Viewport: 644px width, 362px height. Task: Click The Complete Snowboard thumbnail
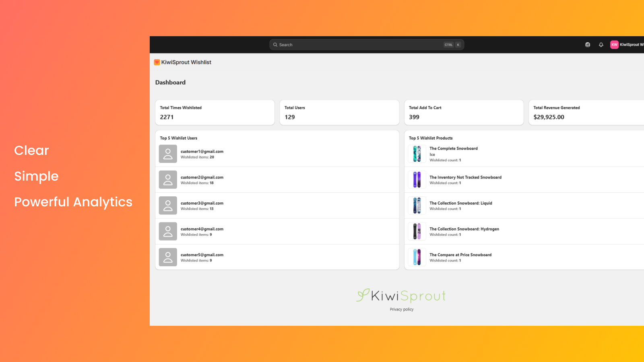point(417,154)
